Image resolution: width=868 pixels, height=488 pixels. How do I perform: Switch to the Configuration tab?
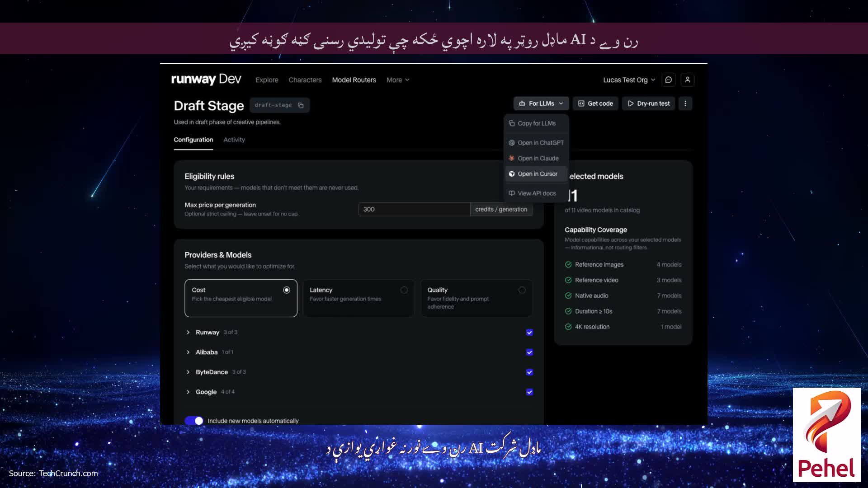(193, 140)
